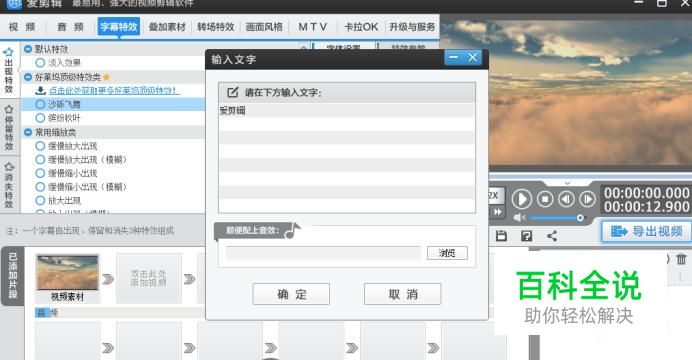Click the share icon below the player
Viewport: 692px width, 360px height.
pyautogui.click(x=552, y=236)
